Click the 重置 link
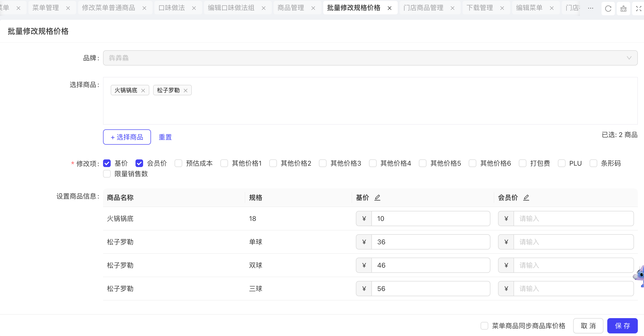 (165, 137)
